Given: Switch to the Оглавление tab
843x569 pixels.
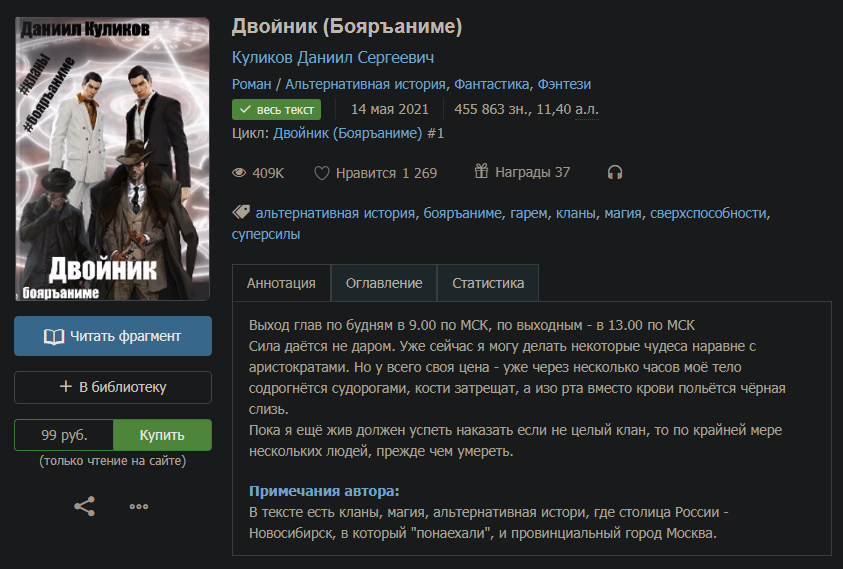Looking at the screenshot, I should coord(384,283).
